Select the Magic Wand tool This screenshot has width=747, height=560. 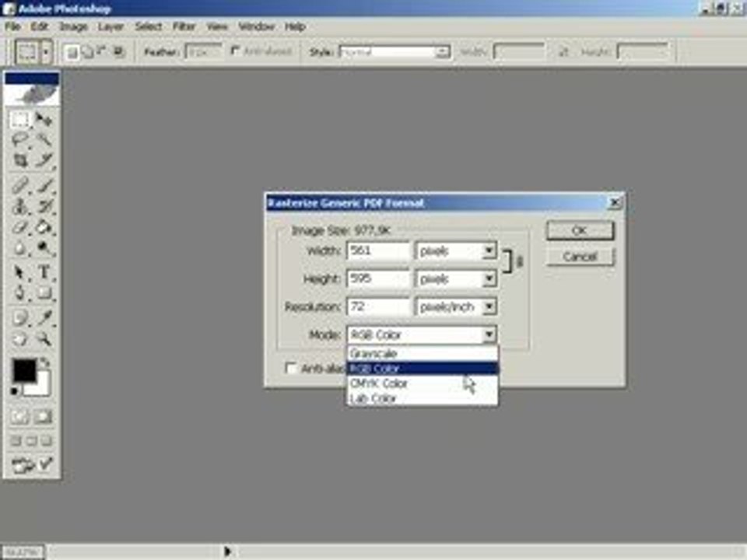44,140
